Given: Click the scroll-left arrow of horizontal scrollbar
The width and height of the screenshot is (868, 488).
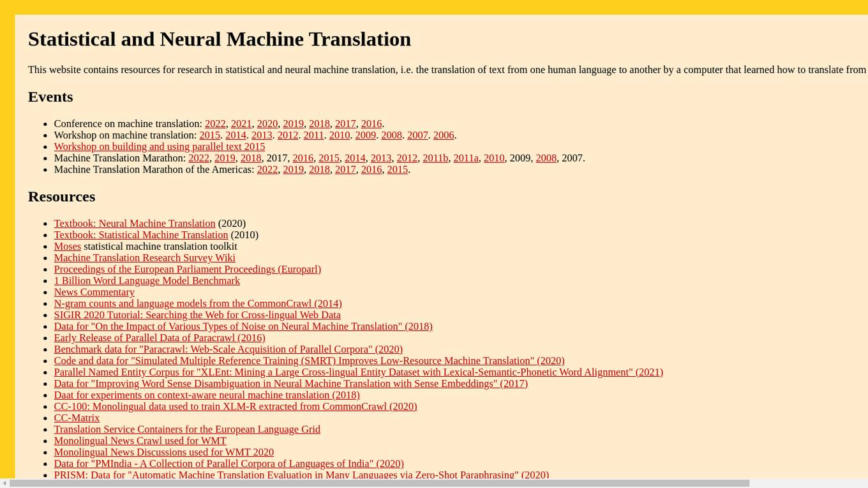Looking at the screenshot, I should coord(4,484).
